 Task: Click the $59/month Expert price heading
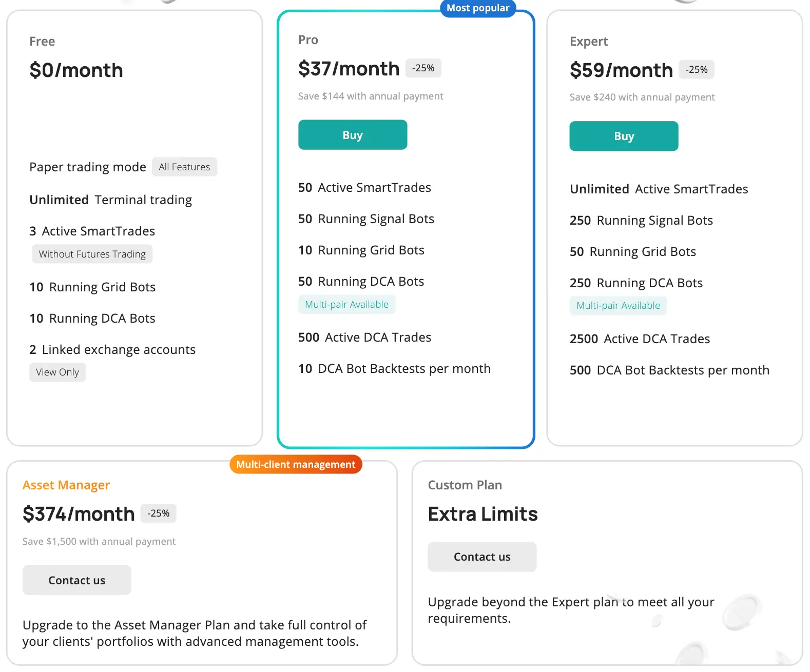pyautogui.click(x=621, y=70)
